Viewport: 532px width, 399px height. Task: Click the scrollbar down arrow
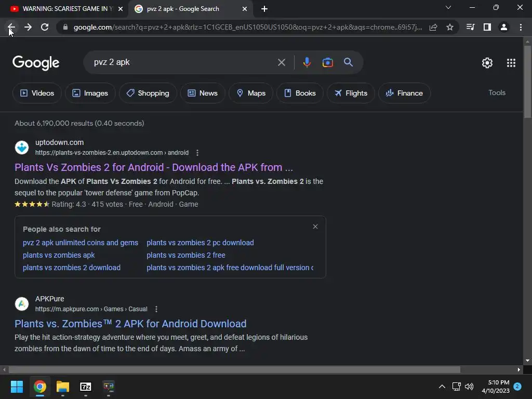click(527, 361)
